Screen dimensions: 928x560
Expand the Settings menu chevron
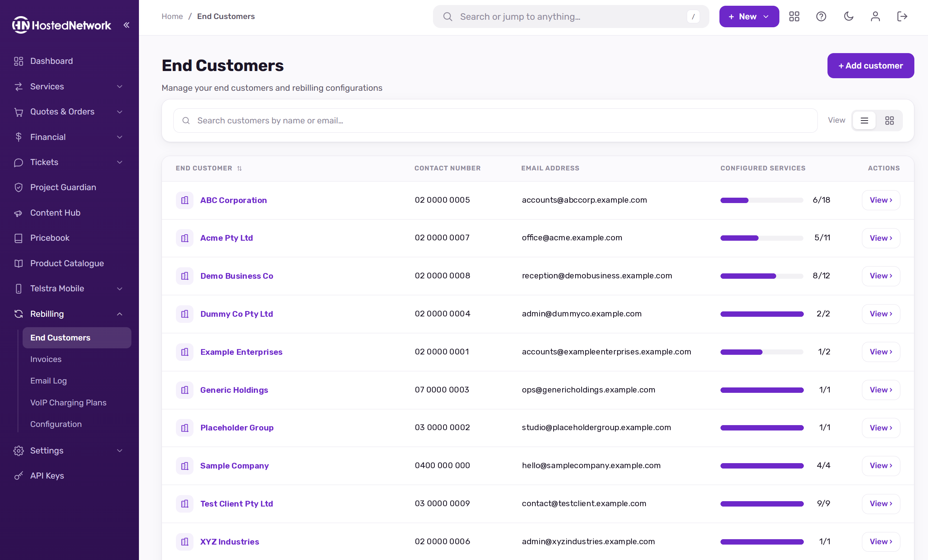pyautogui.click(x=120, y=451)
